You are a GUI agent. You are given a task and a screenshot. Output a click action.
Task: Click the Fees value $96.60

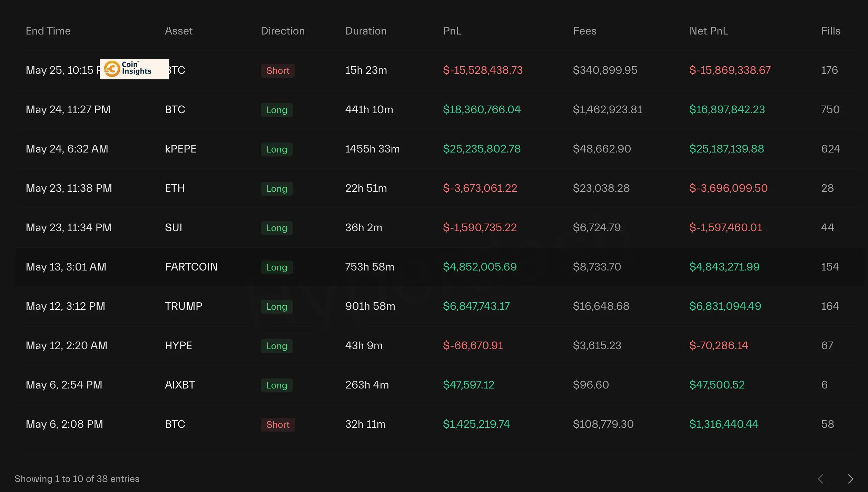(591, 385)
